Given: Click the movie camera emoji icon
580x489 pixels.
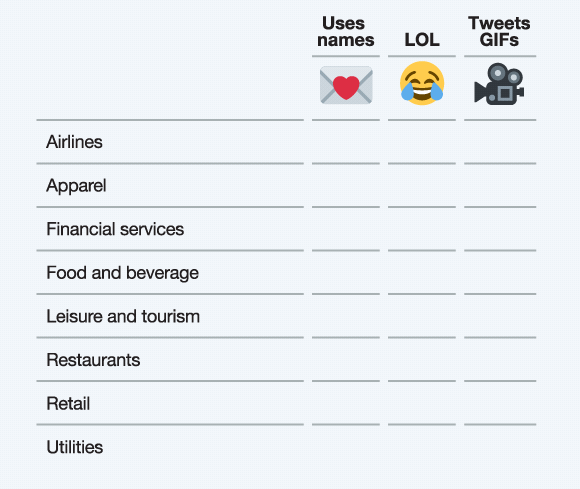Looking at the screenshot, I should click(x=499, y=84).
